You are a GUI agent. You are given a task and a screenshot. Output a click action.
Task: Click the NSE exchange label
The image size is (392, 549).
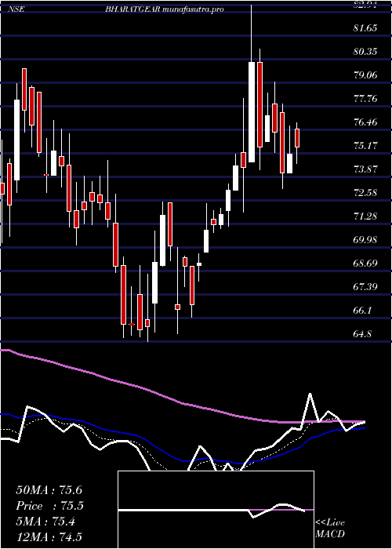[16, 9]
